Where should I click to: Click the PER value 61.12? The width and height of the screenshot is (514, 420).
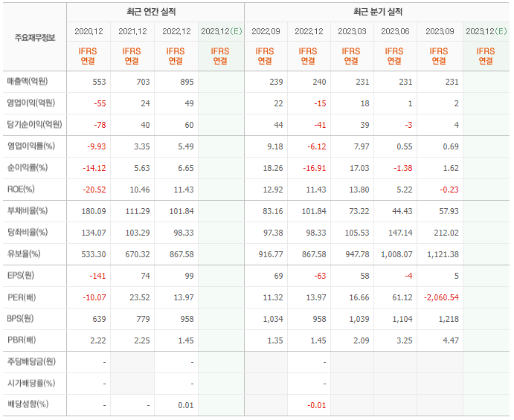click(402, 298)
